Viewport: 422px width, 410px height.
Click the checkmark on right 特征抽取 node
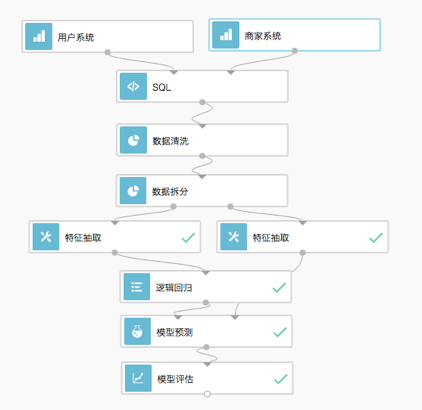[376, 238]
